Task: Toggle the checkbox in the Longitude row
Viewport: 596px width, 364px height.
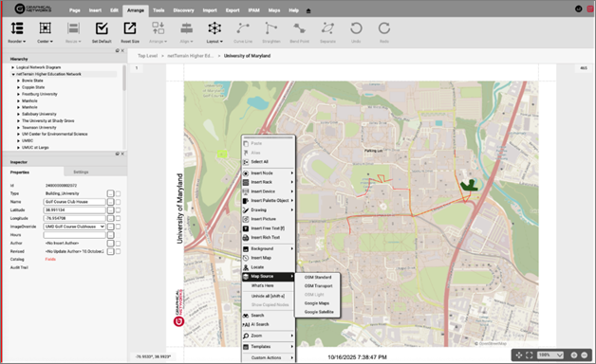Action: (x=119, y=218)
